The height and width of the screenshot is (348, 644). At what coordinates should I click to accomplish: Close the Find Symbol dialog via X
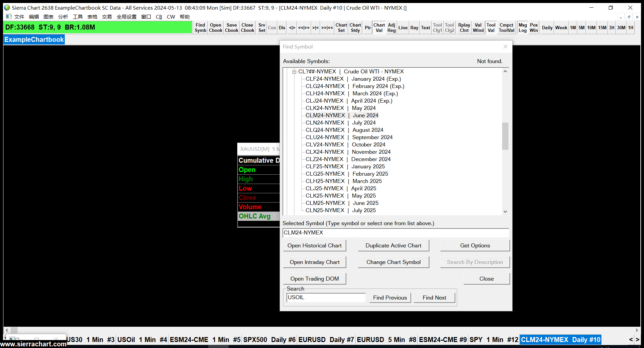(505, 47)
